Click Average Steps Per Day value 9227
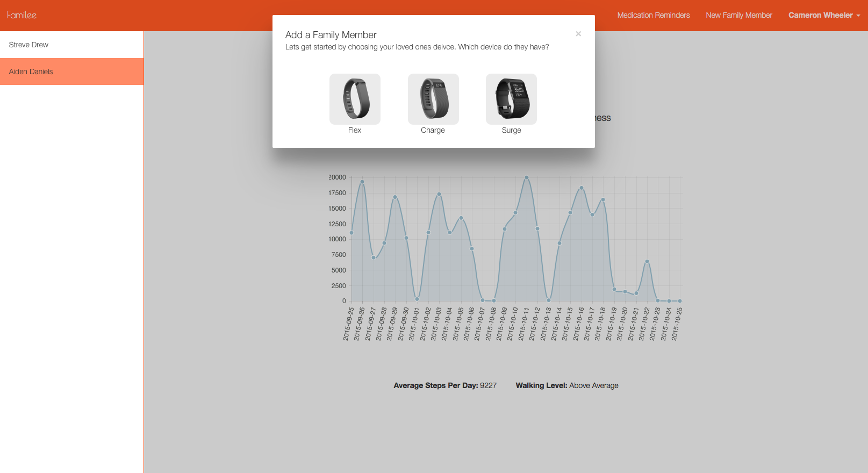The height and width of the screenshot is (473, 868). click(x=488, y=385)
